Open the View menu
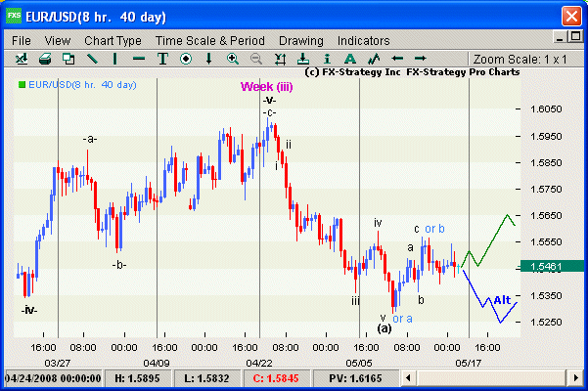 pos(58,40)
